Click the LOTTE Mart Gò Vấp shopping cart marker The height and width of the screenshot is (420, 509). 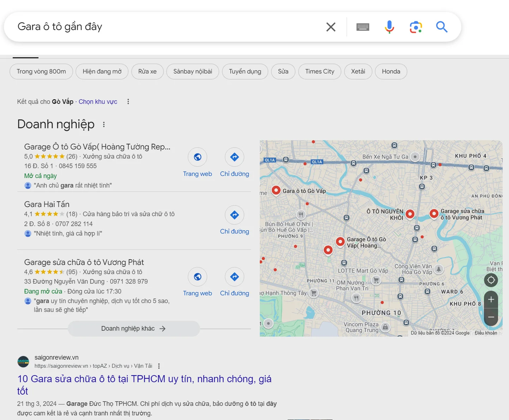(376, 280)
